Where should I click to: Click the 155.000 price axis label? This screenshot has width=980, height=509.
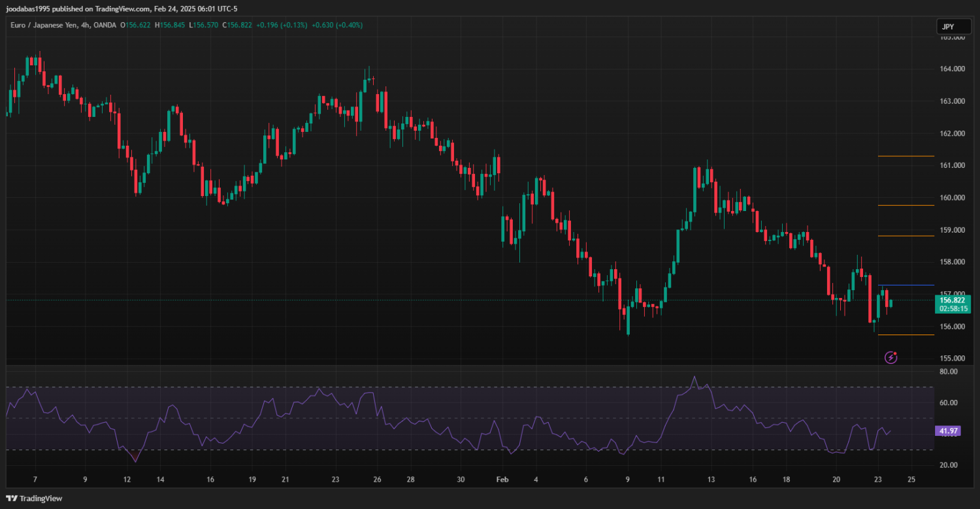tap(952, 359)
